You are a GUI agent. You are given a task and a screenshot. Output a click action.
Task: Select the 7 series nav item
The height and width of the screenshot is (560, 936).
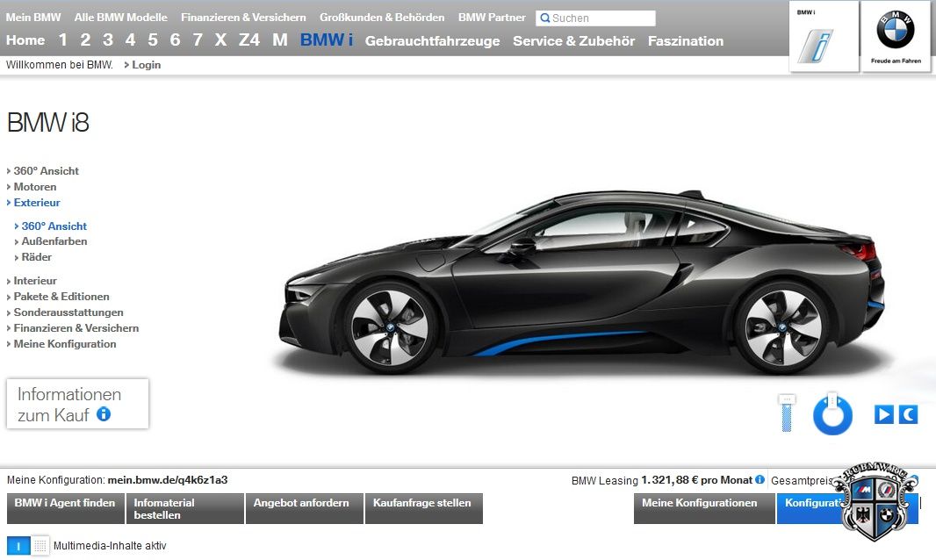point(198,40)
